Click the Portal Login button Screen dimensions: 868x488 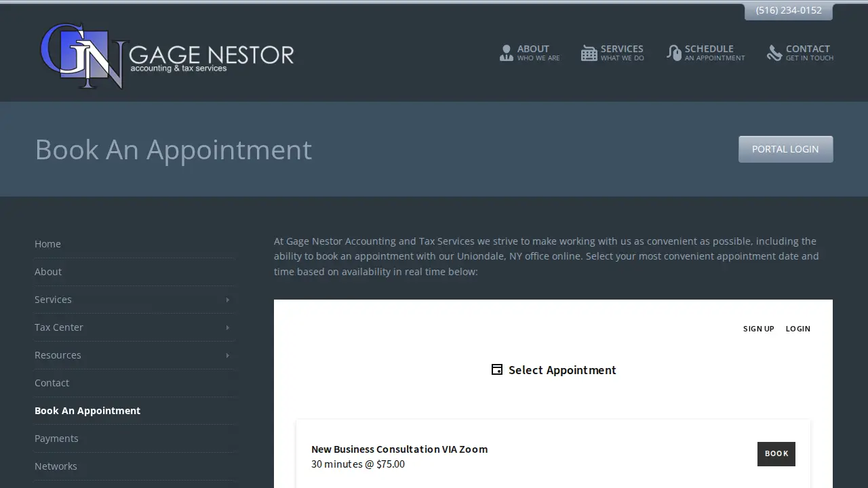[785, 149]
